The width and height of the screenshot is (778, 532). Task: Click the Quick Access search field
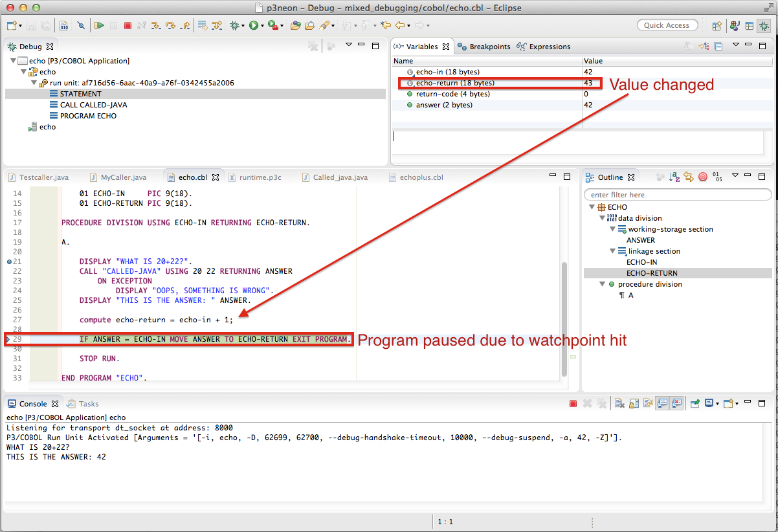coord(667,25)
